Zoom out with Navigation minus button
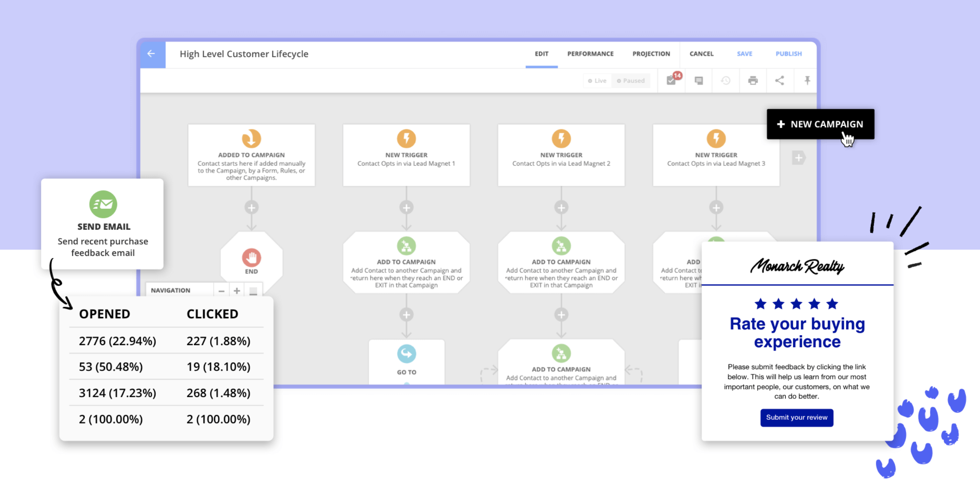 click(221, 291)
